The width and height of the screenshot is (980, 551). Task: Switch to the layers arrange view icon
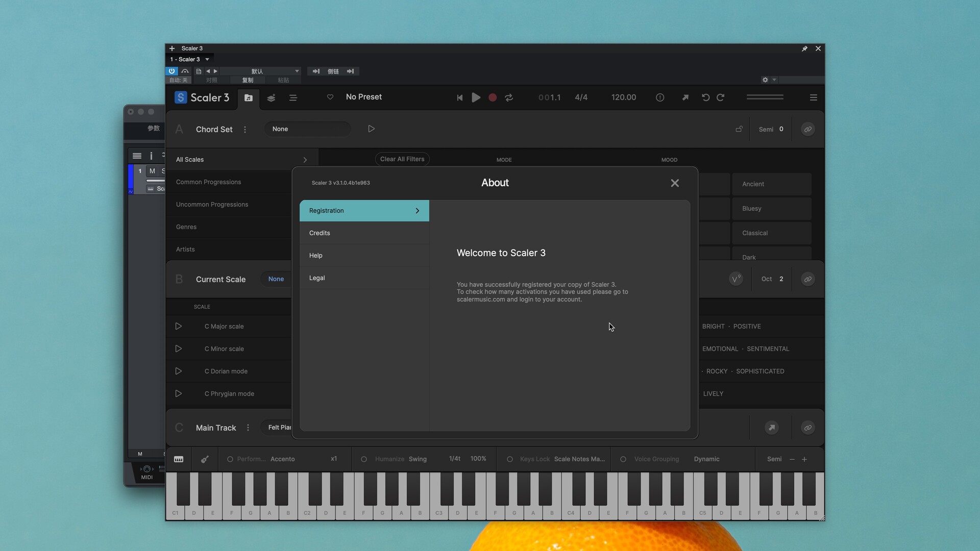(271, 98)
